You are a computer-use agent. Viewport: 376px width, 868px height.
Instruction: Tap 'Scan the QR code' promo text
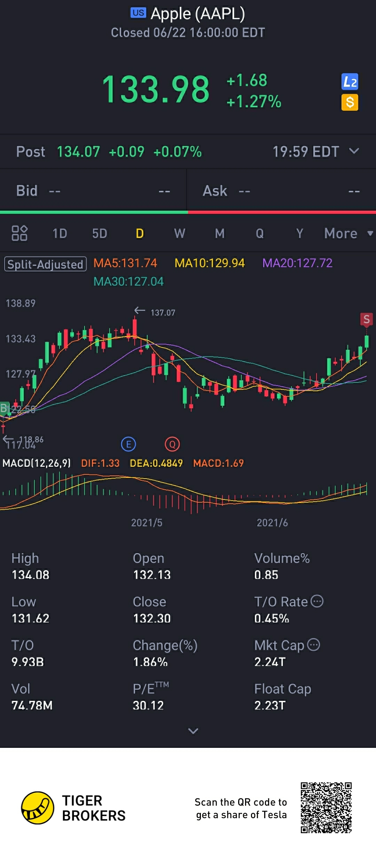click(x=241, y=808)
